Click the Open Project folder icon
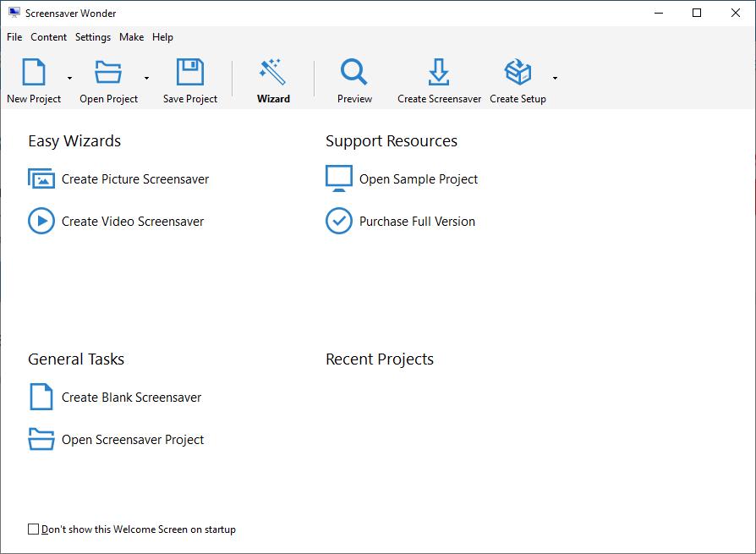The image size is (756, 554). (x=108, y=73)
